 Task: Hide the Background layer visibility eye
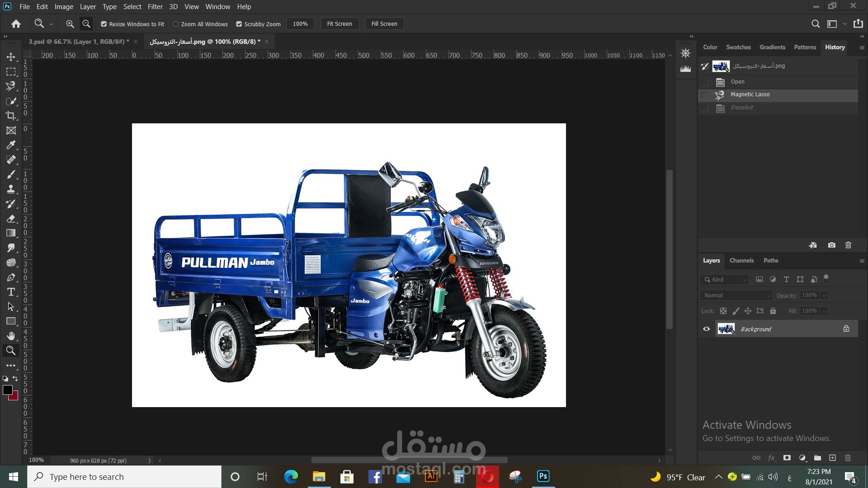click(x=706, y=329)
